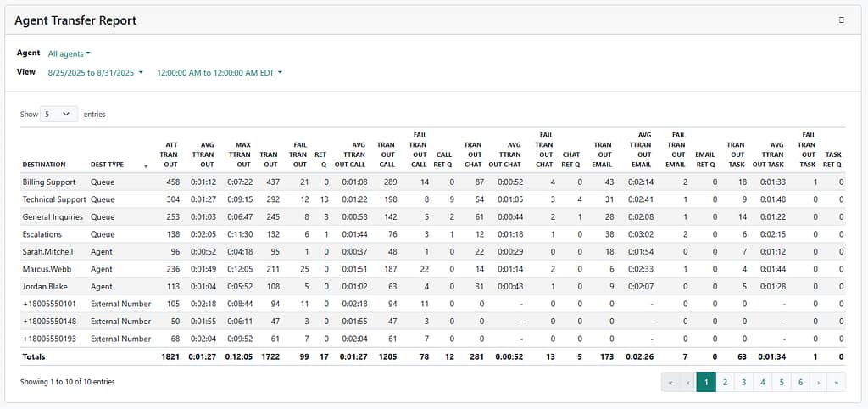Click Jordan.Blake MAX TTRAN OUT value 0:05:52
Viewport: 868px width, 409px height.
(239, 287)
